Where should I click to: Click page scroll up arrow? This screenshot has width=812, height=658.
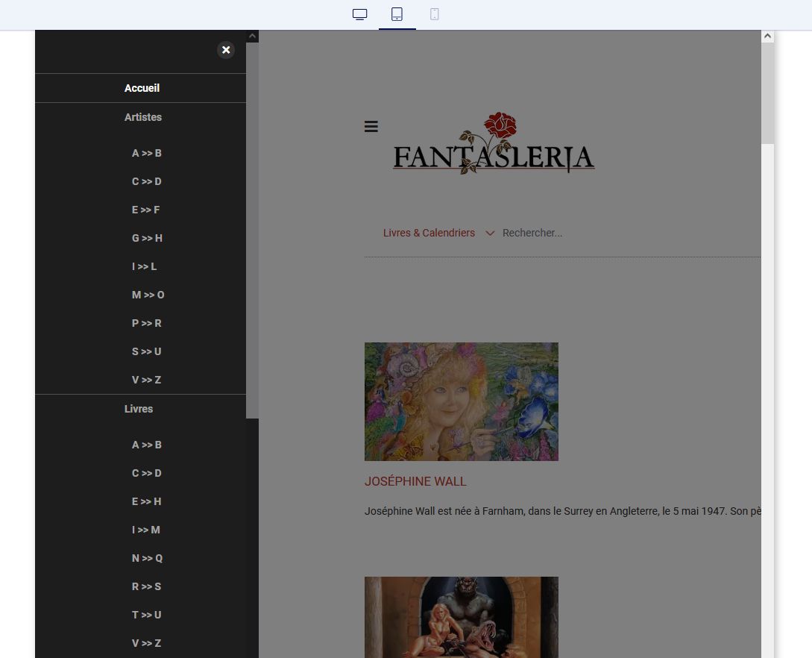(767, 37)
